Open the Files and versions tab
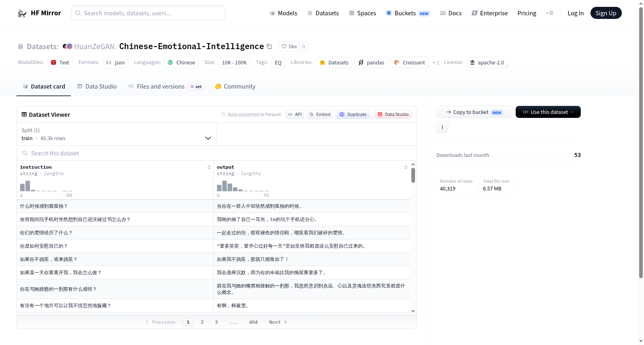The image size is (644, 345). (166, 87)
